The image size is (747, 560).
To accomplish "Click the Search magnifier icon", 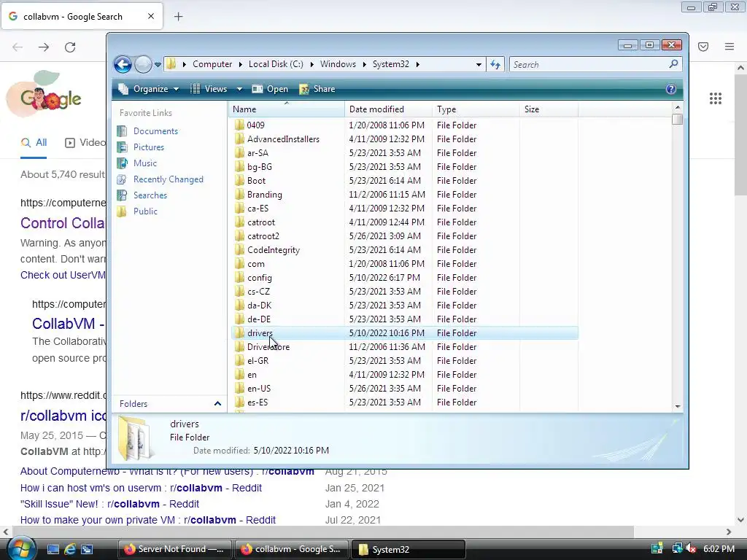I will tap(673, 64).
